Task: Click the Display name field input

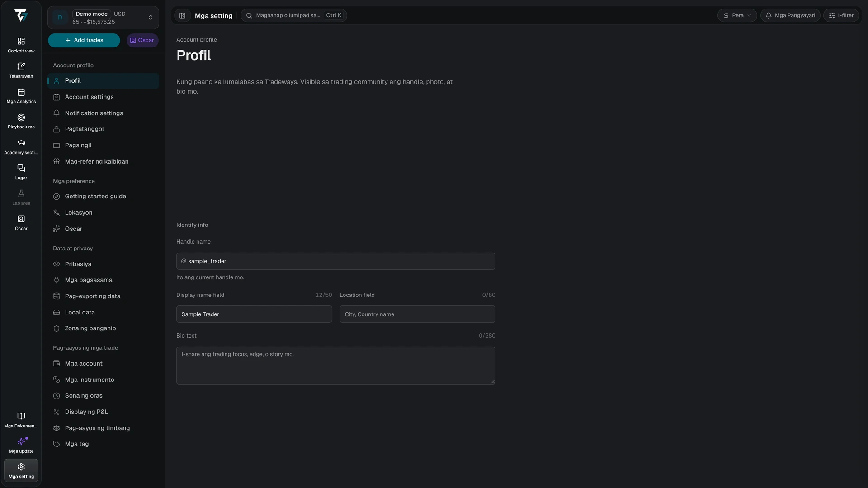Action: pyautogui.click(x=254, y=314)
